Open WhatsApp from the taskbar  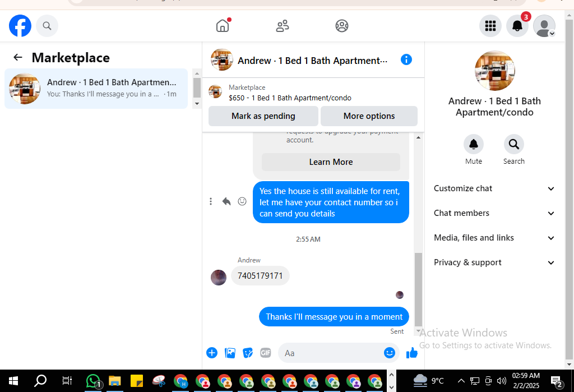tap(93, 381)
